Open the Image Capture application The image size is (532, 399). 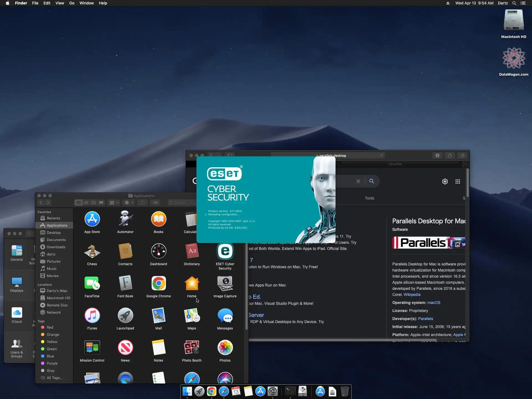(x=225, y=283)
